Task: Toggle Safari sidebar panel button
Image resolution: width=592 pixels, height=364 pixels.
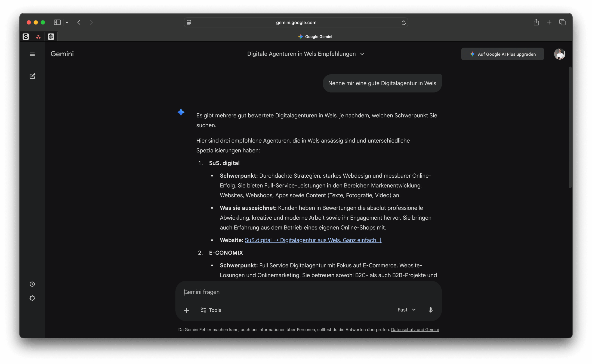Action: pyautogui.click(x=57, y=22)
